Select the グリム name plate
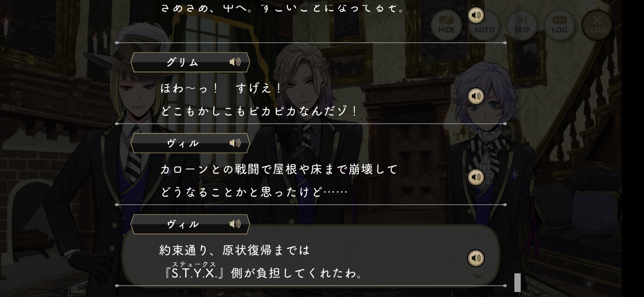Image resolution: width=644 pixels, height=297 pixels. 190,62
